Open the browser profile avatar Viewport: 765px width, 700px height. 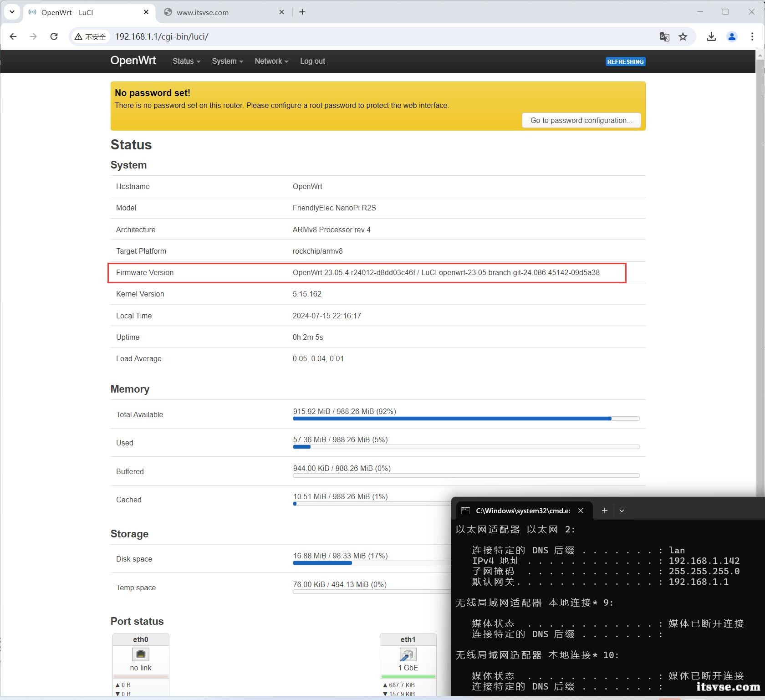tap(732, 37)
